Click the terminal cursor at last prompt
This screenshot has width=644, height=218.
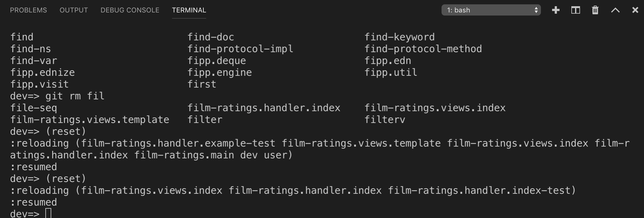48,213
